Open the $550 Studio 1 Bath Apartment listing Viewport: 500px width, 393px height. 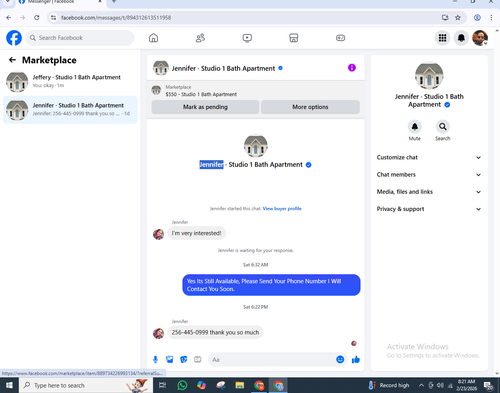pyautogui.click(x=201, y=94)
